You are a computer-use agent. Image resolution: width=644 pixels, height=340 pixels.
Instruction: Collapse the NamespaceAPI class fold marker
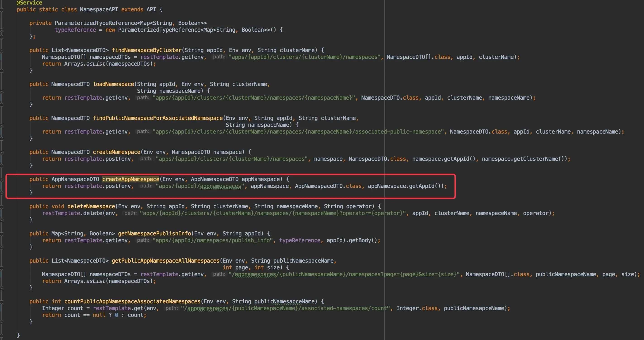(2, 10)
